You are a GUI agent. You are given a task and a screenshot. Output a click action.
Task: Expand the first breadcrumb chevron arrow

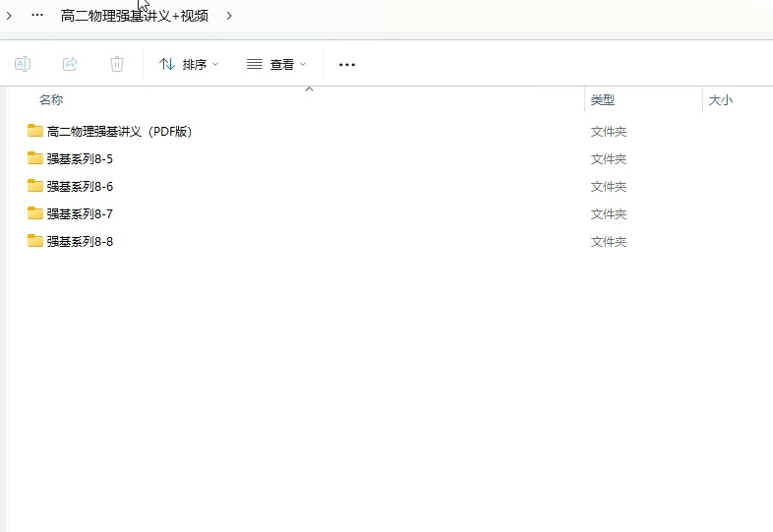9,16
